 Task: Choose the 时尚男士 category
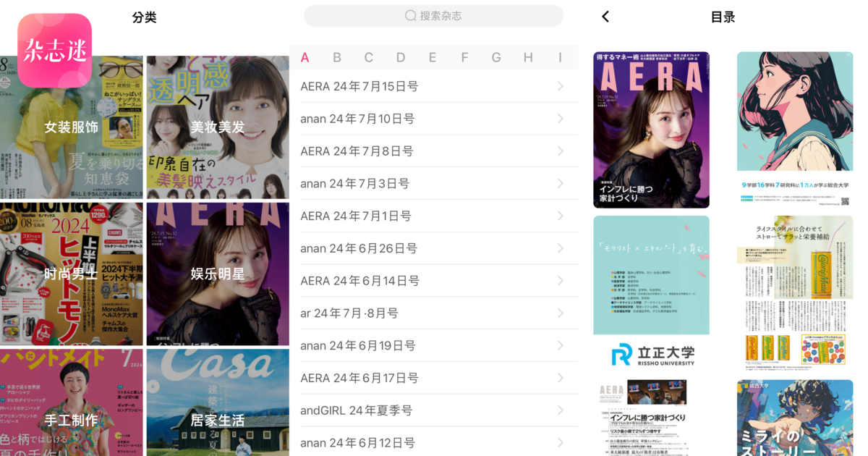(x=72, y=274)
